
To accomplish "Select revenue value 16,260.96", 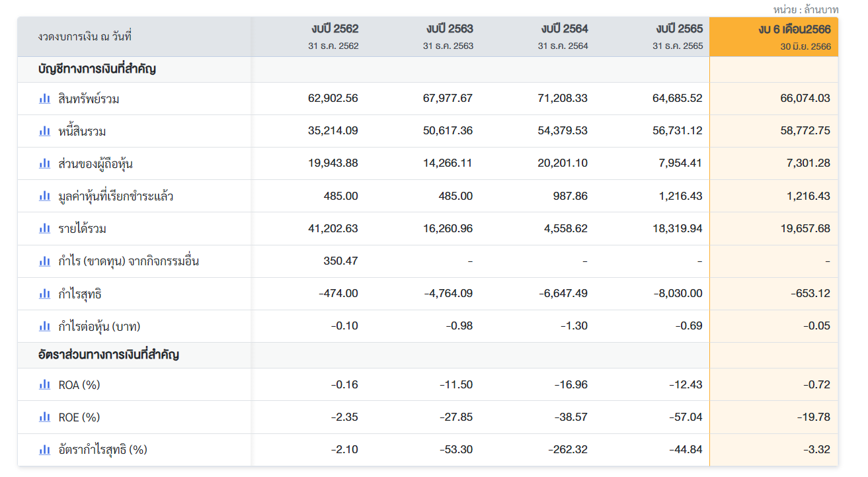I will coord(448,228).
